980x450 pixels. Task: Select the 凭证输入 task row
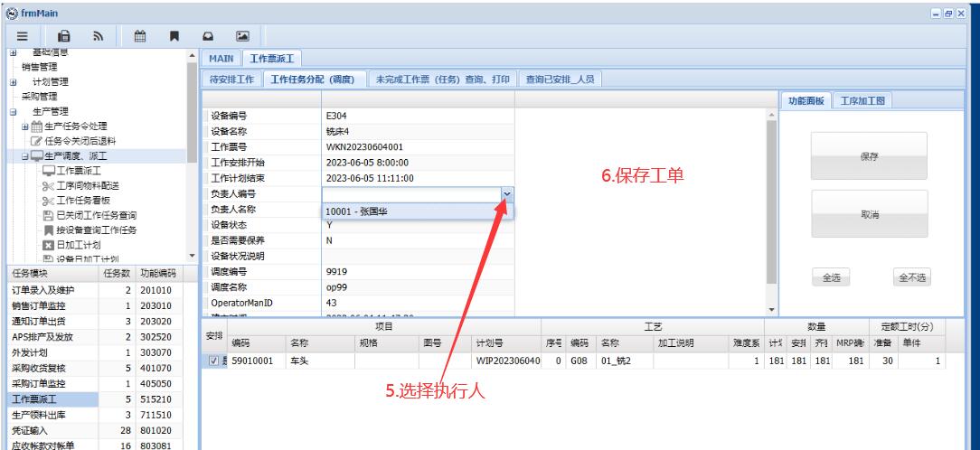(96, 430)
